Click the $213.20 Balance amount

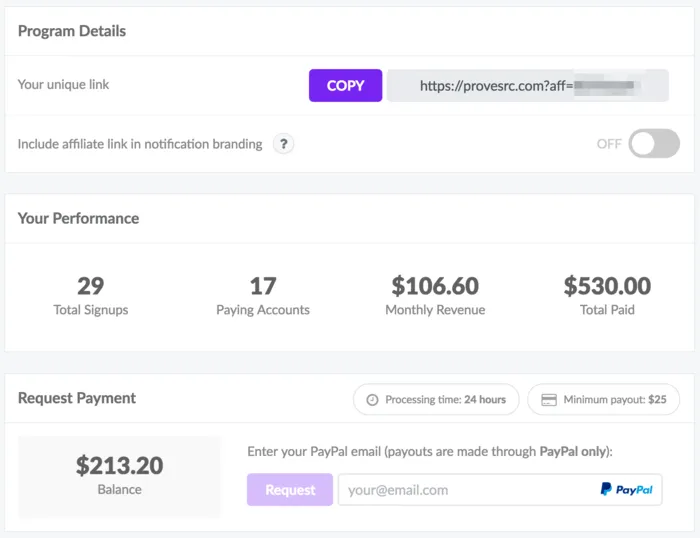coord(119,465)
